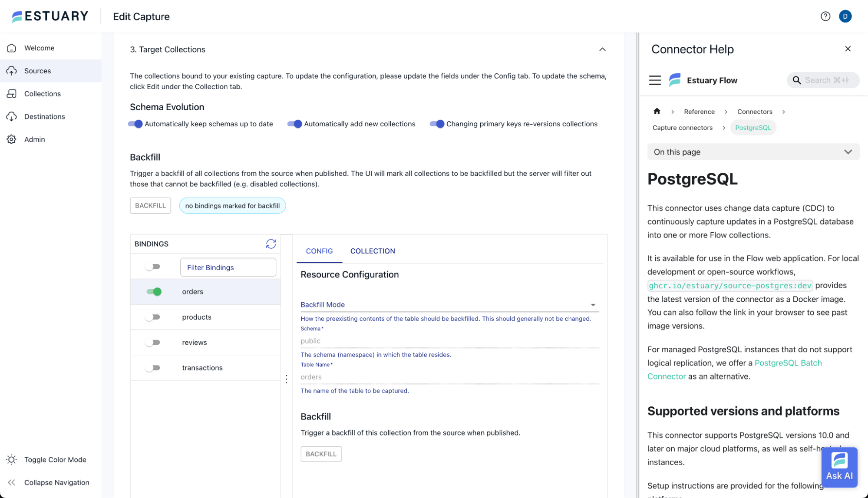Click the Filter Bindings input field
868x498 pixels.
(228, 267)
